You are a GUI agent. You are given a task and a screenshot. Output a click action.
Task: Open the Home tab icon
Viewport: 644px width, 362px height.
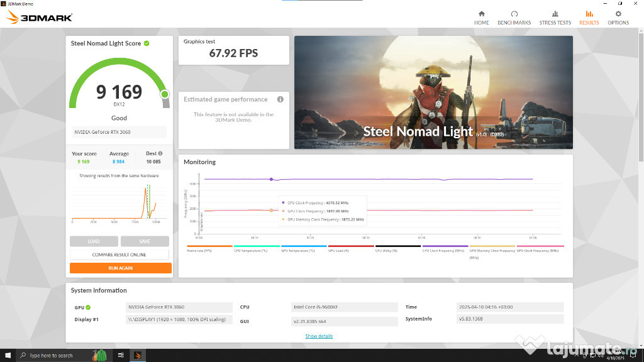tap(481, 14)
